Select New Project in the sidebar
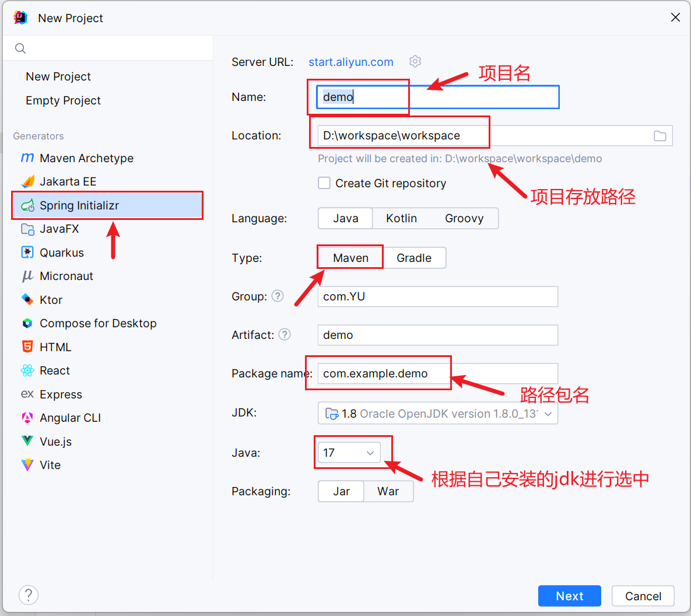691x616 pixels. click(58, 76)
